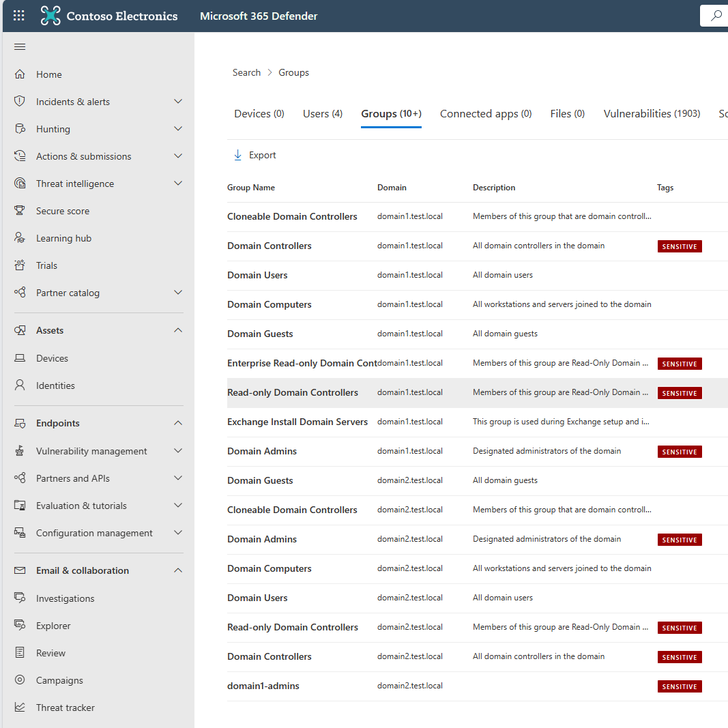The height and width of the screenshot is (728, 728).
Task: Click the Learning hub icon
Action: [x=20, y=237]
